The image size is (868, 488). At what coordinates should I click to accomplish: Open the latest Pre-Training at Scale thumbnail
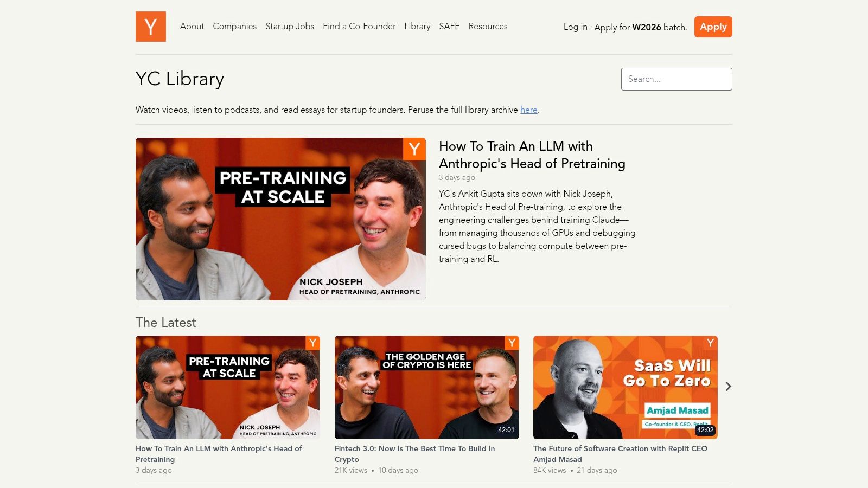click(x=228, y=387)
